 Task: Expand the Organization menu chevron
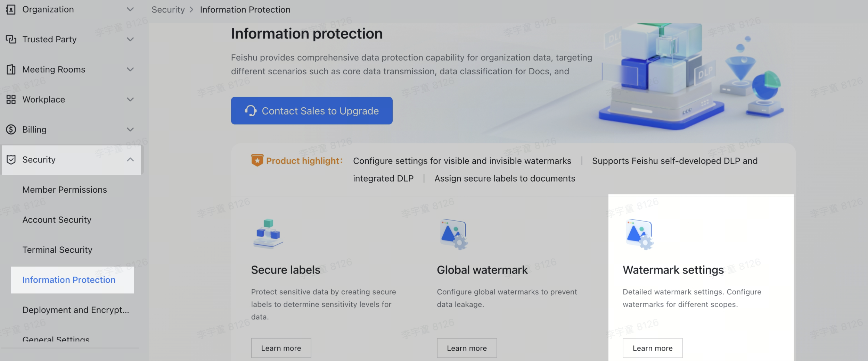tap(130, 9)
